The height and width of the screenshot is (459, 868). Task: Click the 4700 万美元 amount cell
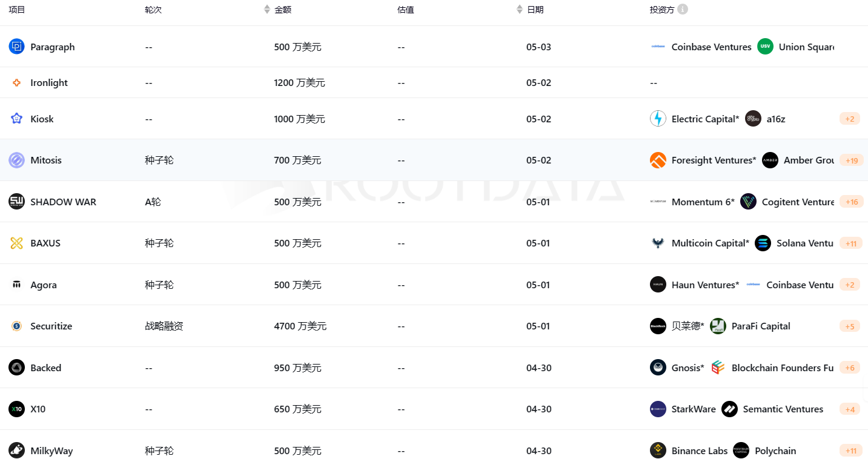(x=300, y=326)
